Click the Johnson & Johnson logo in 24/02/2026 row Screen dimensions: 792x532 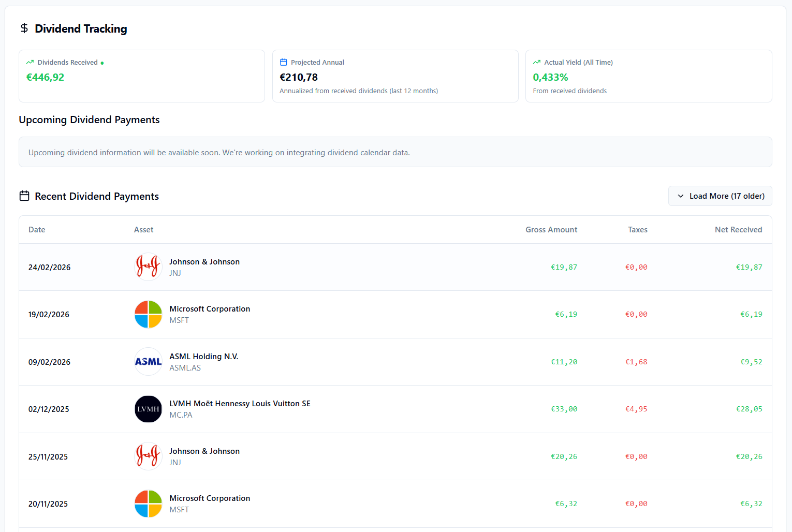149,267
